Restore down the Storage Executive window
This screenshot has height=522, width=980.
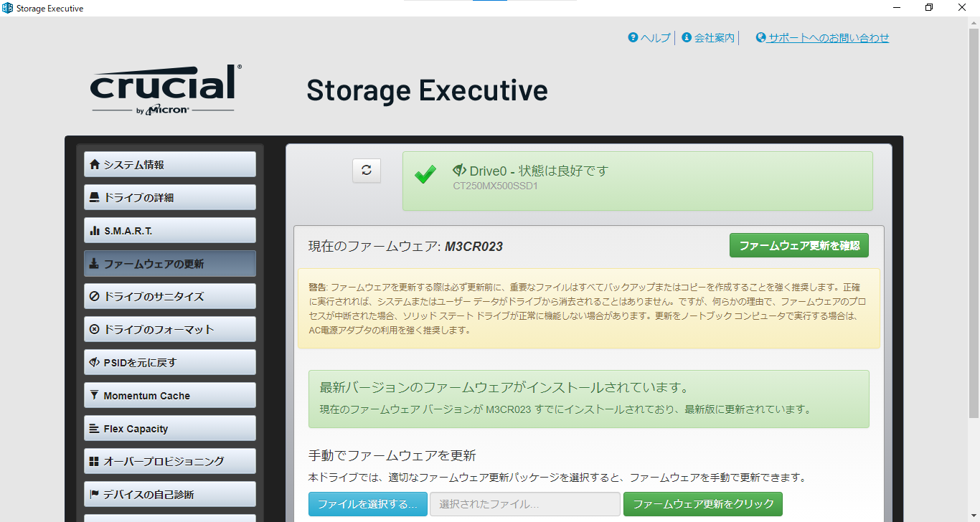tap(928, 8)
